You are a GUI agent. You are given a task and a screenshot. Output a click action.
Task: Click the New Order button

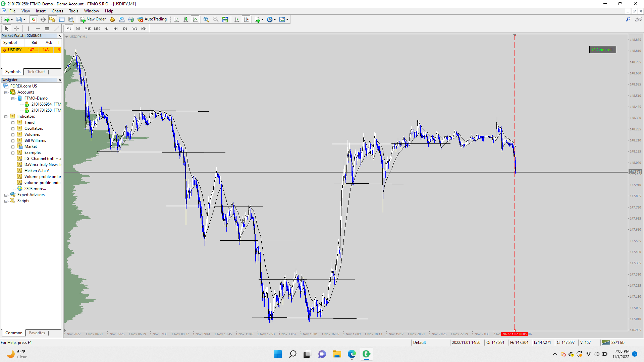point(93,19)
